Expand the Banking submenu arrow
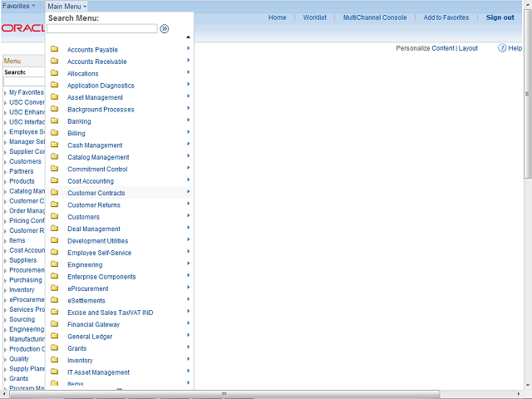This screenshot has height=399, width=532. pos(188,120)
